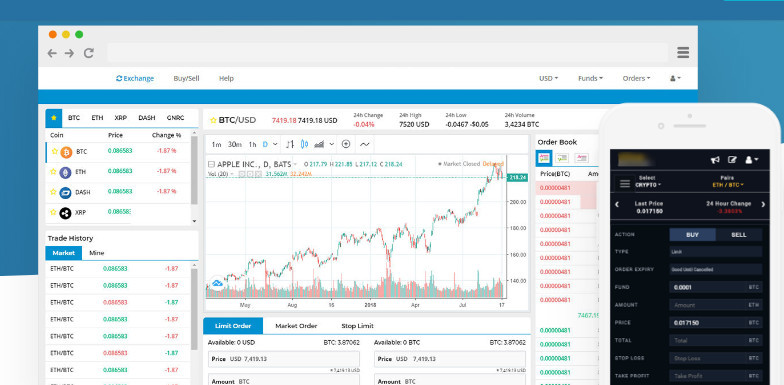Set chart interval to 1h

point(252,144)
